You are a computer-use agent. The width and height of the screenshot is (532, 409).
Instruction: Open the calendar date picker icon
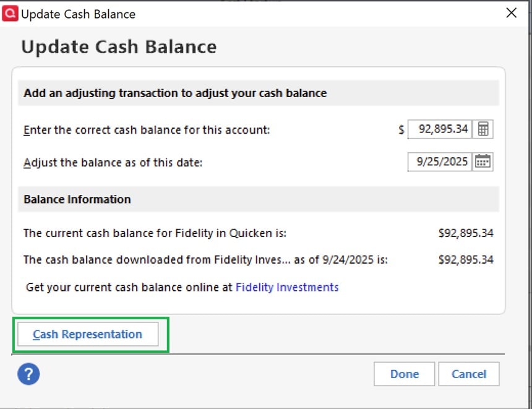pos(483,161)
